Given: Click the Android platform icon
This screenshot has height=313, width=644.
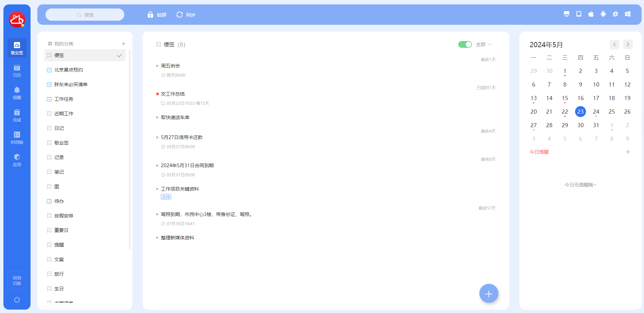Looking at the screenshot, I should (x=603, y=14).
